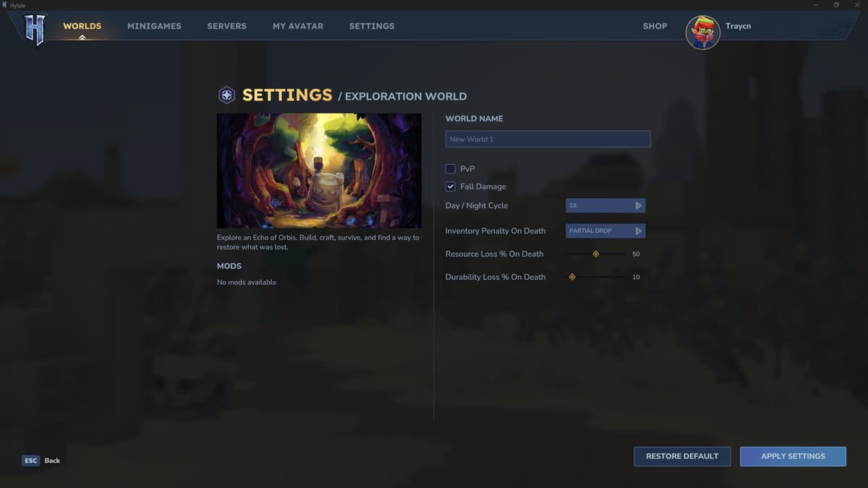Click the World Name text field
This screenshot has width=868, height=488.
tap(548, 140)
